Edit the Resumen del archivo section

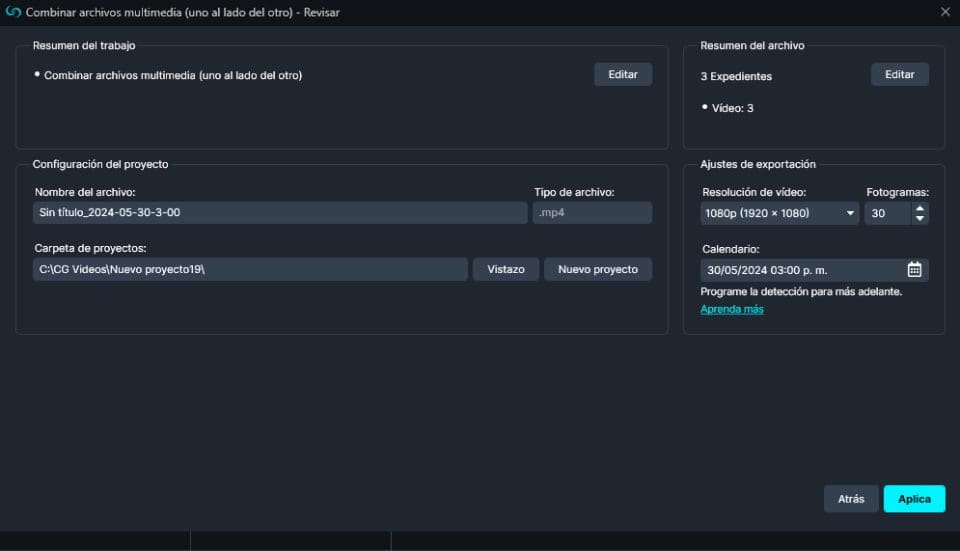[x=899, y=74]
